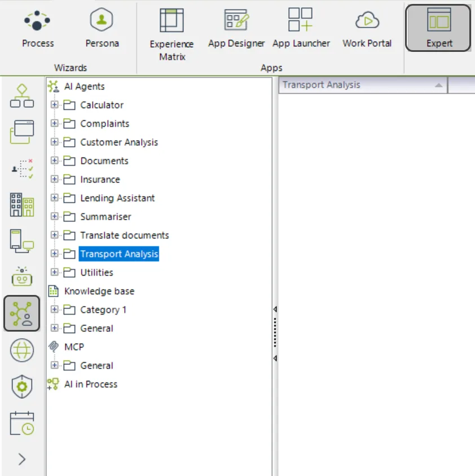Open the security shield module
This screenshot has width=475, height=476.
tap(22, 386)
